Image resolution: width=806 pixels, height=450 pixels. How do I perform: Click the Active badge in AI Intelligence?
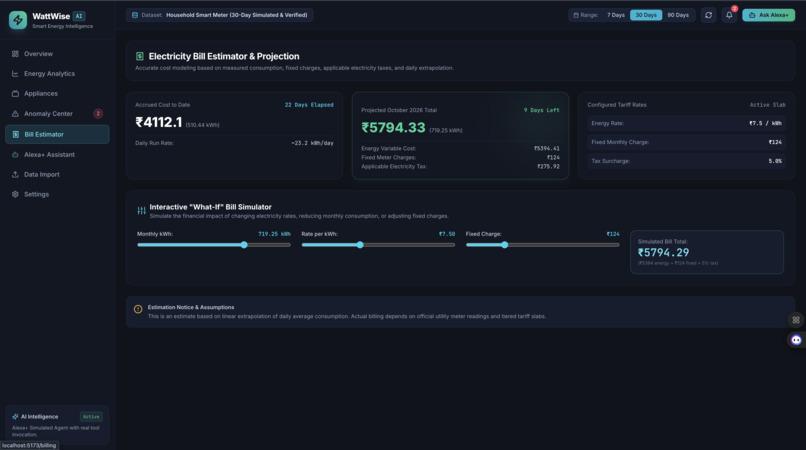click(x=91, y=417)
